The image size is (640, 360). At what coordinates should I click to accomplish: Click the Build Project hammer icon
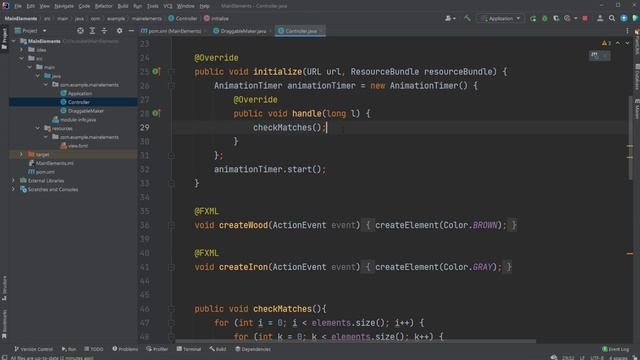tap(467, 18)
